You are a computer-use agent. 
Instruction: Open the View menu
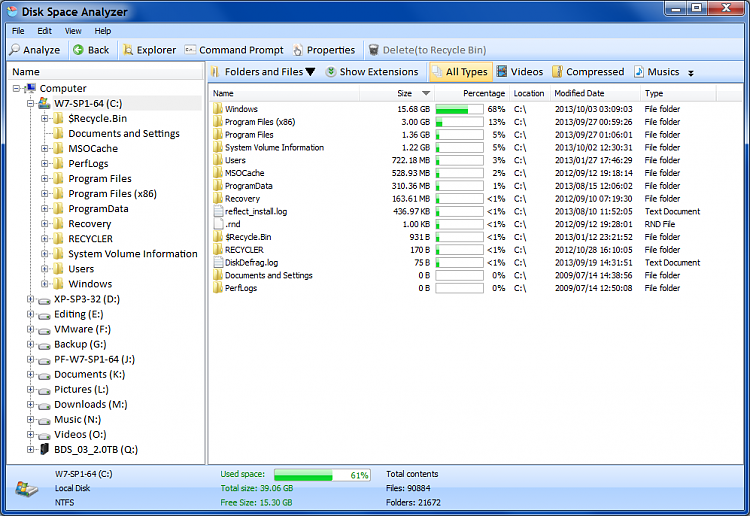[x=73, y=31]
